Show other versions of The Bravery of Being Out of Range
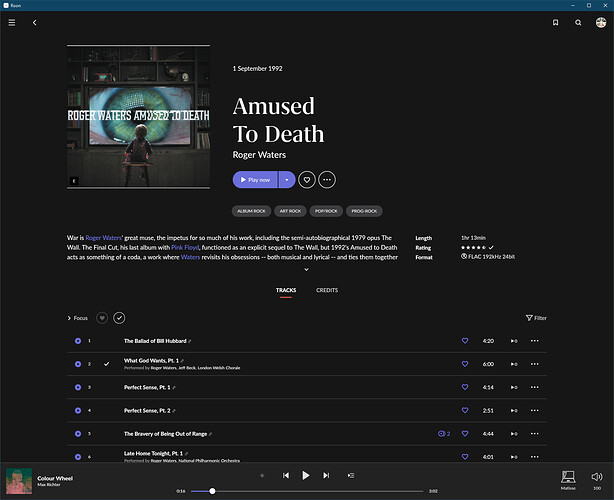 pos(444,434)
